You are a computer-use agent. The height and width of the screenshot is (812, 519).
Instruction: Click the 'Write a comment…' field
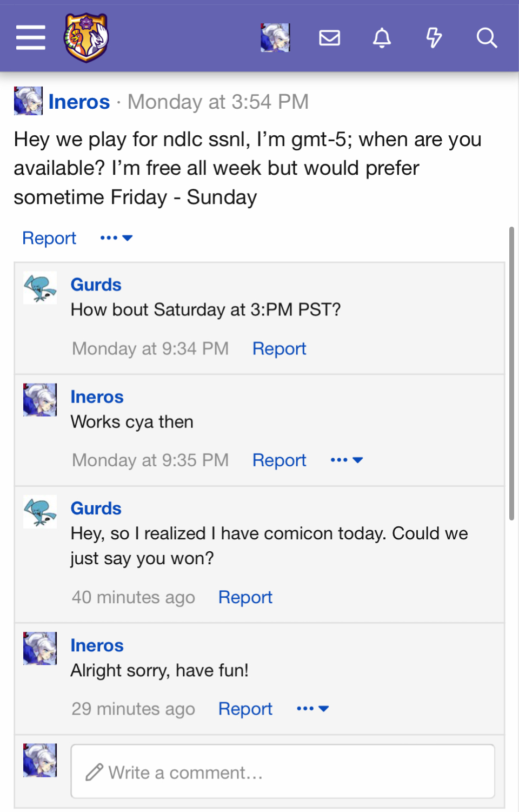click(x=283, y=771)
